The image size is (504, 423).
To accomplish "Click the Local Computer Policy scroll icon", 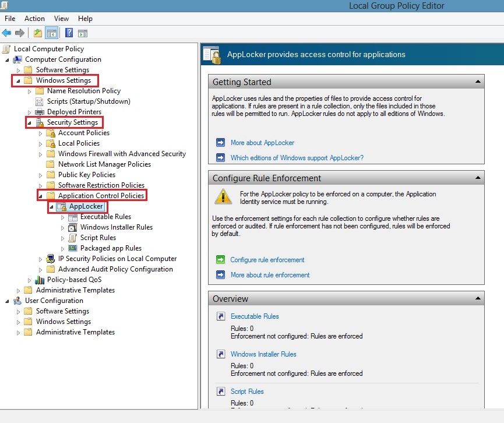I will pyautogui.click(x=6, y=49).
